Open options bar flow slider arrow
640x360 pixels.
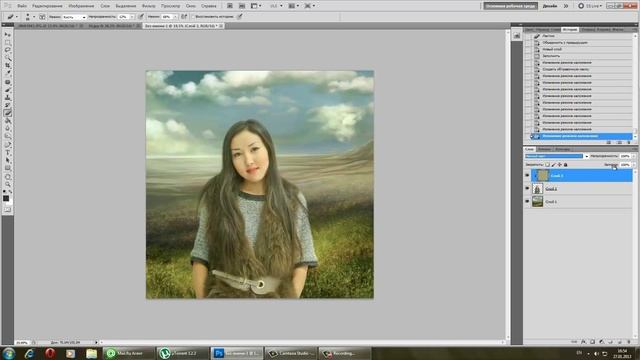175,17
